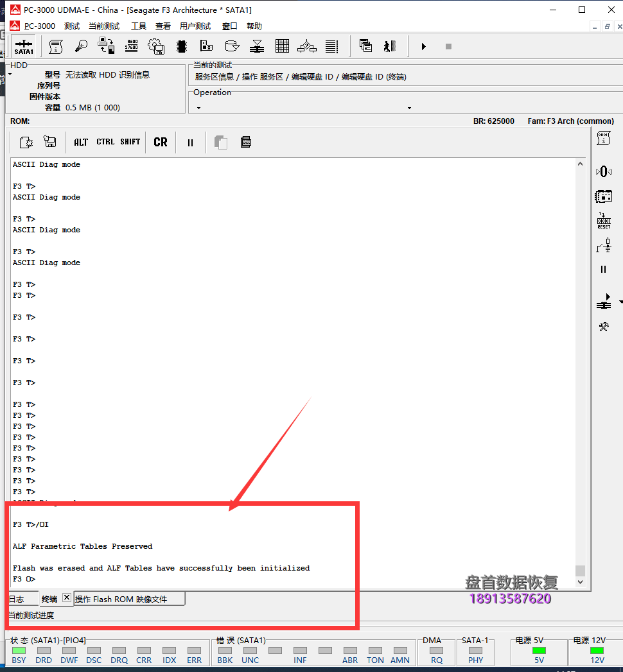Screen dimensions: 623x672
Task: Start test with play arrow
Action: pos(424,46)
